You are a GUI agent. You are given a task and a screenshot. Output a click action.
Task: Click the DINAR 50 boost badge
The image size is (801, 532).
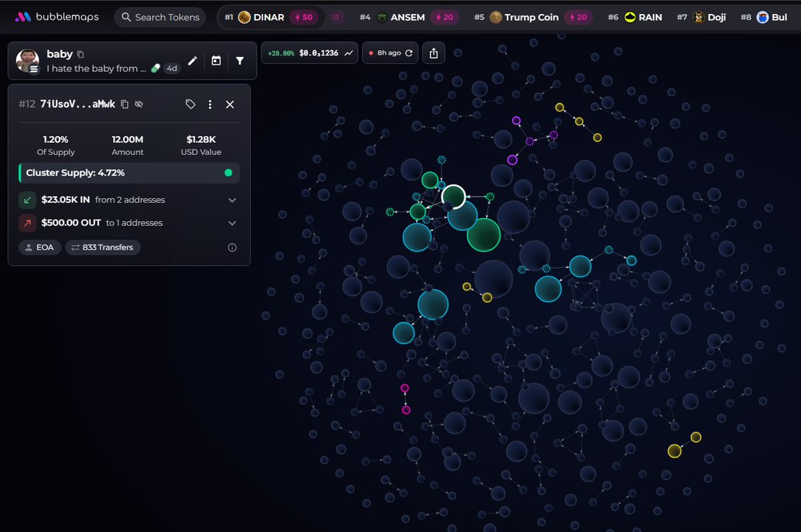(x=305, y=17)
